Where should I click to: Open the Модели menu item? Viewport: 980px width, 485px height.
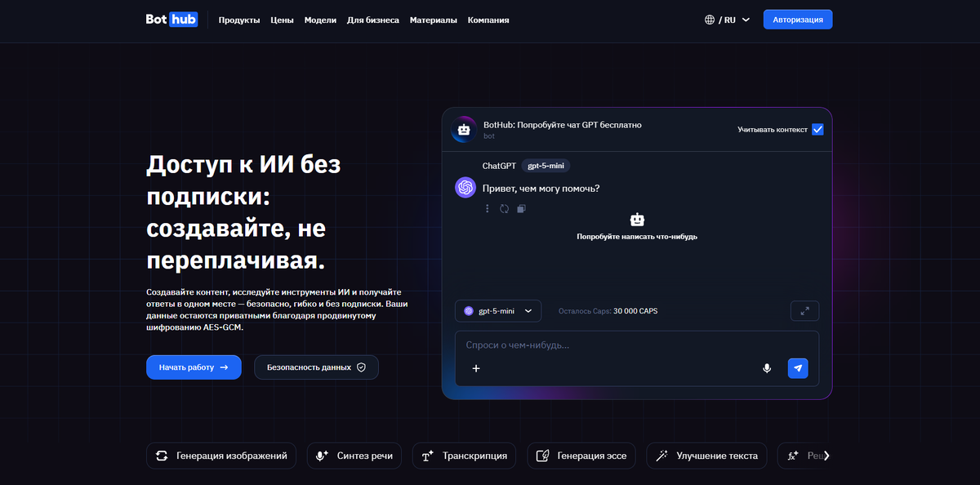320,20
